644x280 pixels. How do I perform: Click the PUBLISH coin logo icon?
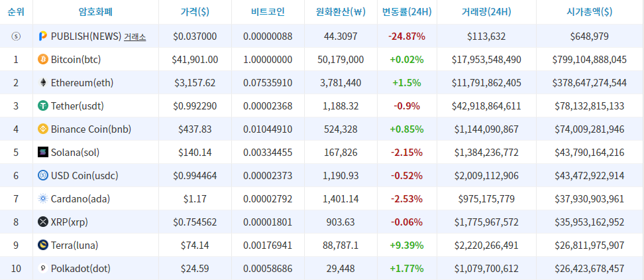tap(42, 36)
